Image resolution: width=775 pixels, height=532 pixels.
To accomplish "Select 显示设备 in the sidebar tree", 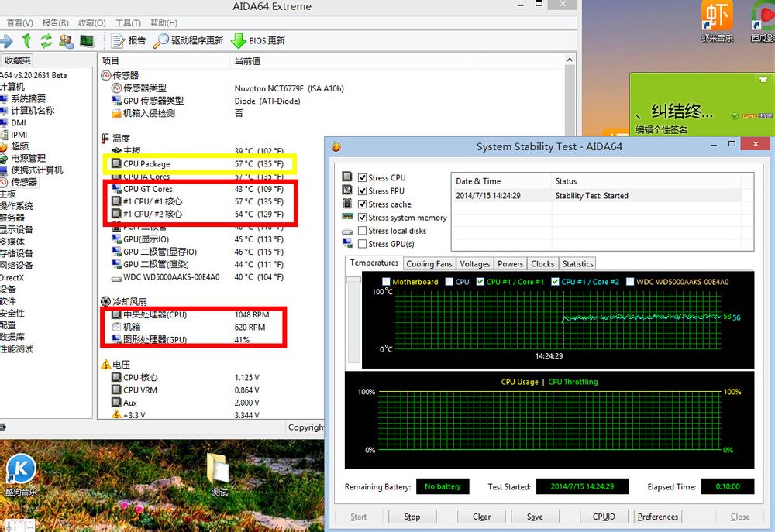I will point(16,230).
